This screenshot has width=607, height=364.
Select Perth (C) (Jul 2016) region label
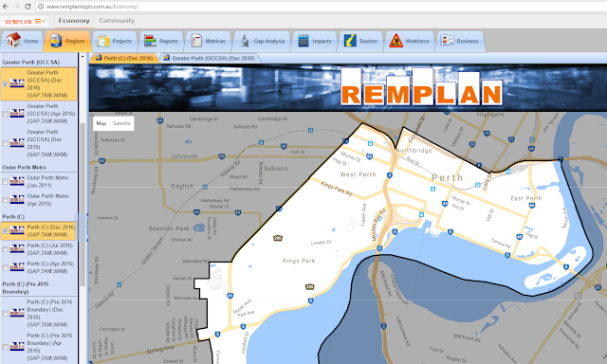coord(50,249)
